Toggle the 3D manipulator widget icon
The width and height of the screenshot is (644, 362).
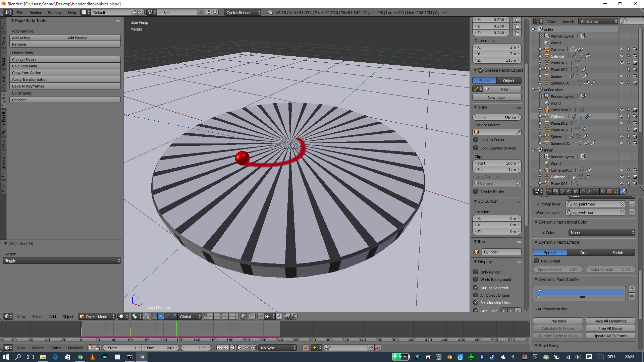coord(154,316)
